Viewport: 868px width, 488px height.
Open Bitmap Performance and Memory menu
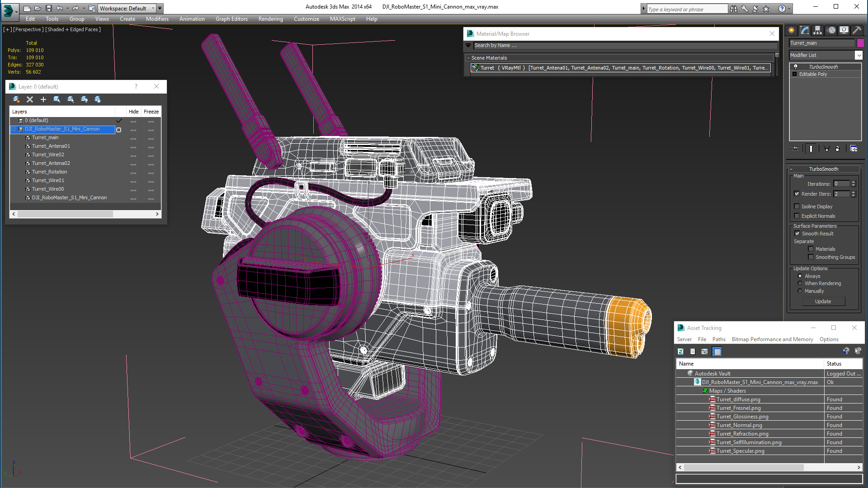[x=772, y=339]
